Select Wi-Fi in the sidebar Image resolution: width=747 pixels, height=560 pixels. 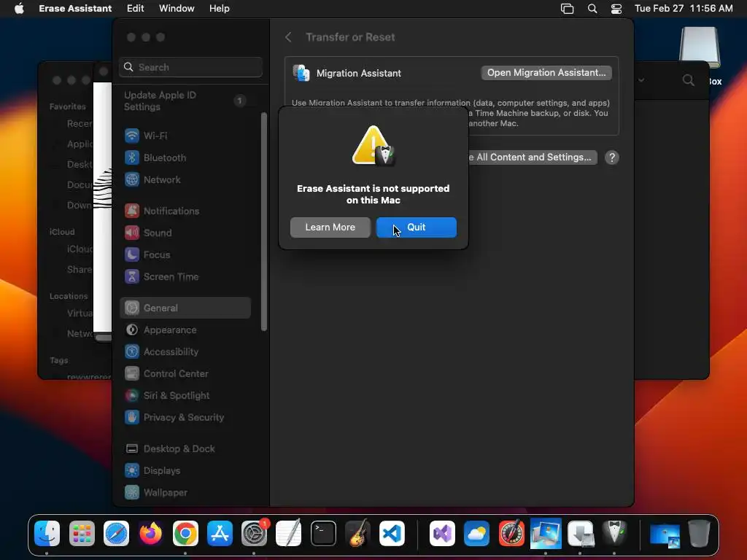coord(185,136)
